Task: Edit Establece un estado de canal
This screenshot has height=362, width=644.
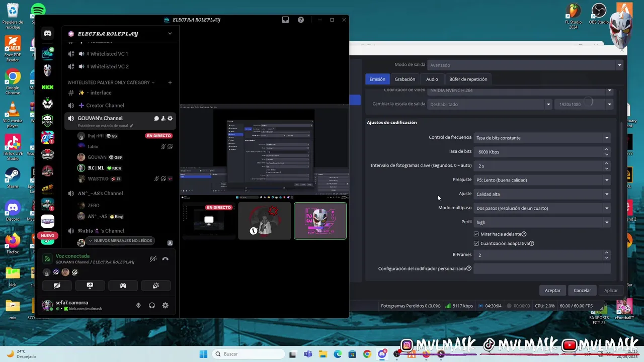Action: click(x=105, y=126)
